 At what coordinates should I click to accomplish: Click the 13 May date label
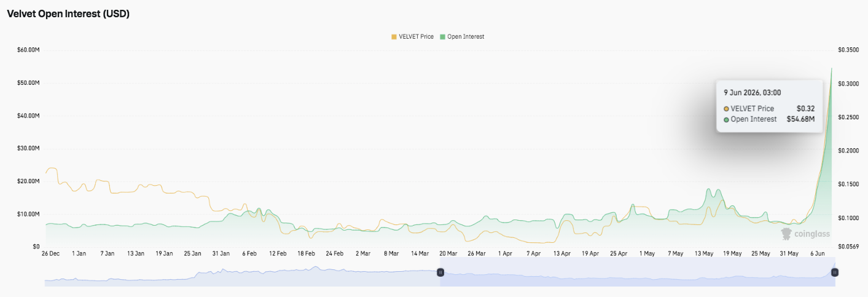coord(703,253)
